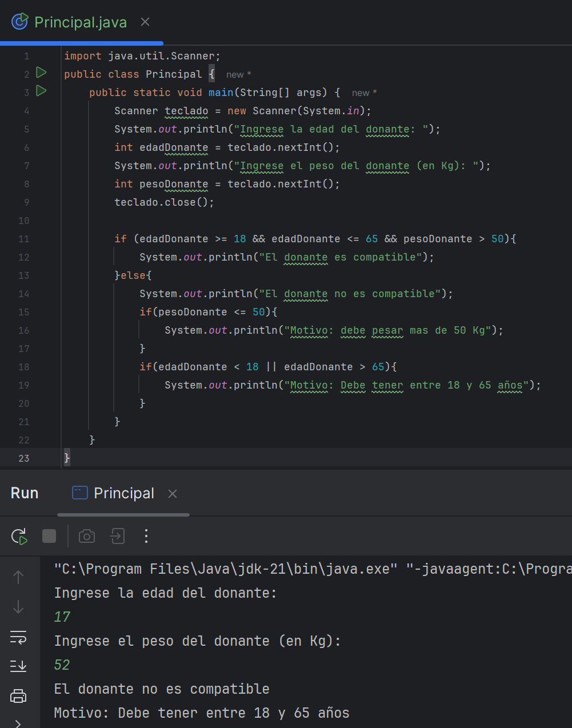Click console input value '52'
Viewport: 572px width, 728px height.
point(62,665)
